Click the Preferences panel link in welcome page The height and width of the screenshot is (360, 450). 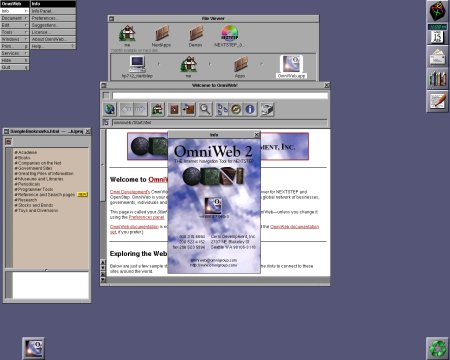click(147, 217)
